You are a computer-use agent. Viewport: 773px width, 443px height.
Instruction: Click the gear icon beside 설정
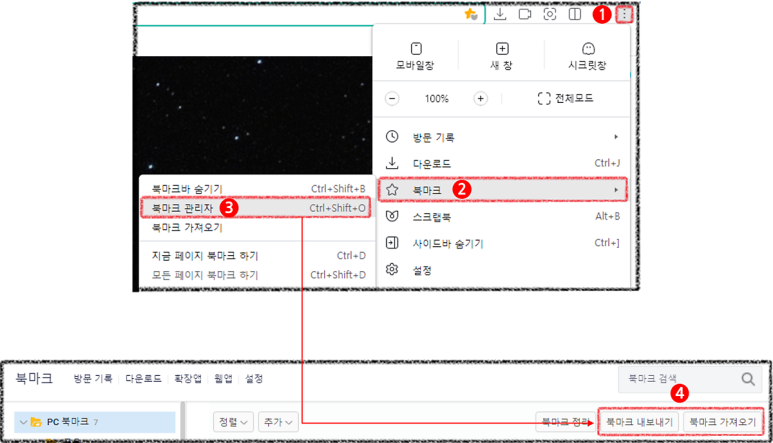[392, 269]
